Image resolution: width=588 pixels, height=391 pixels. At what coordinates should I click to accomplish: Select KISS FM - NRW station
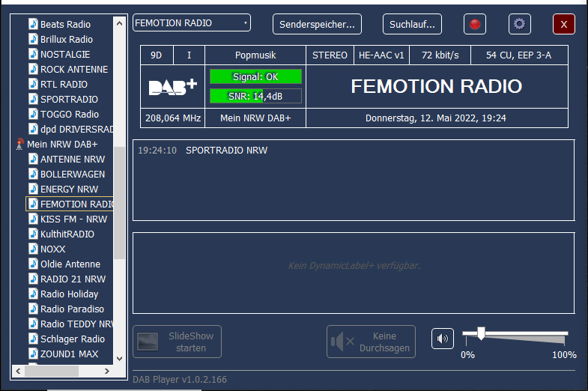[73, 219]
